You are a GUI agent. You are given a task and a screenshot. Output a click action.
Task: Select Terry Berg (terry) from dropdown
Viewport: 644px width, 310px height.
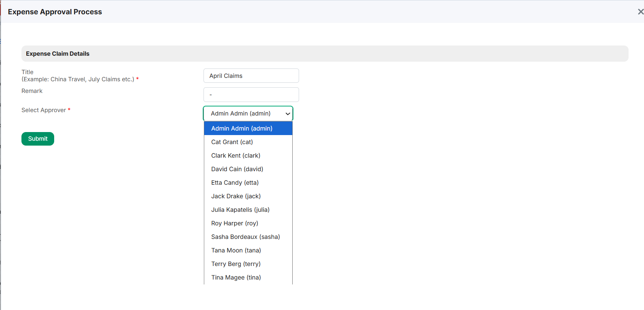point(248,264)
